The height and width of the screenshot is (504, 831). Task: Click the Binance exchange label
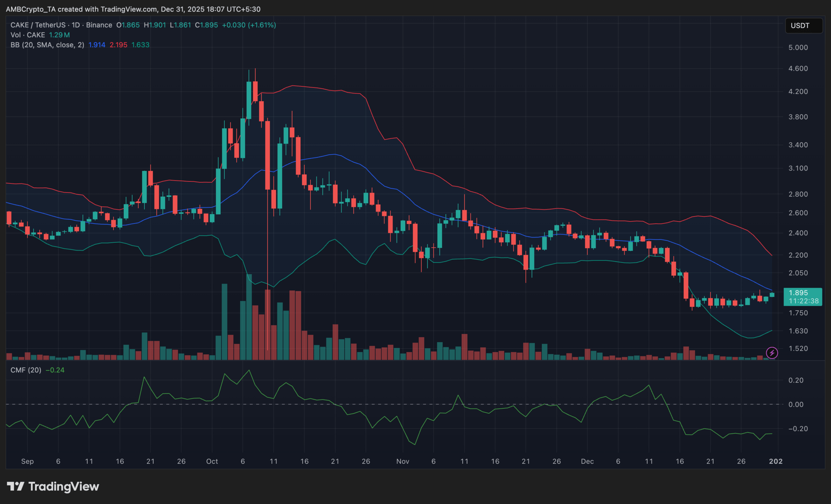click(99, 25)
